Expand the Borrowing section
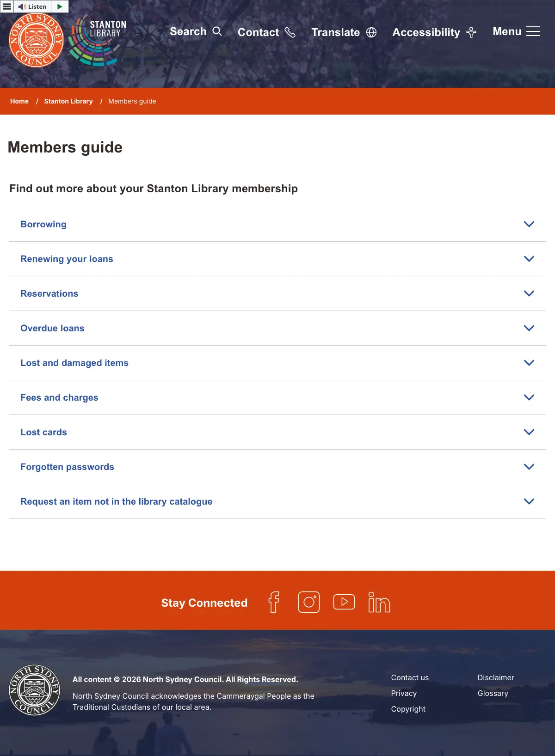The width and height of the screenshot is (555, 756). tap(277, 224)
